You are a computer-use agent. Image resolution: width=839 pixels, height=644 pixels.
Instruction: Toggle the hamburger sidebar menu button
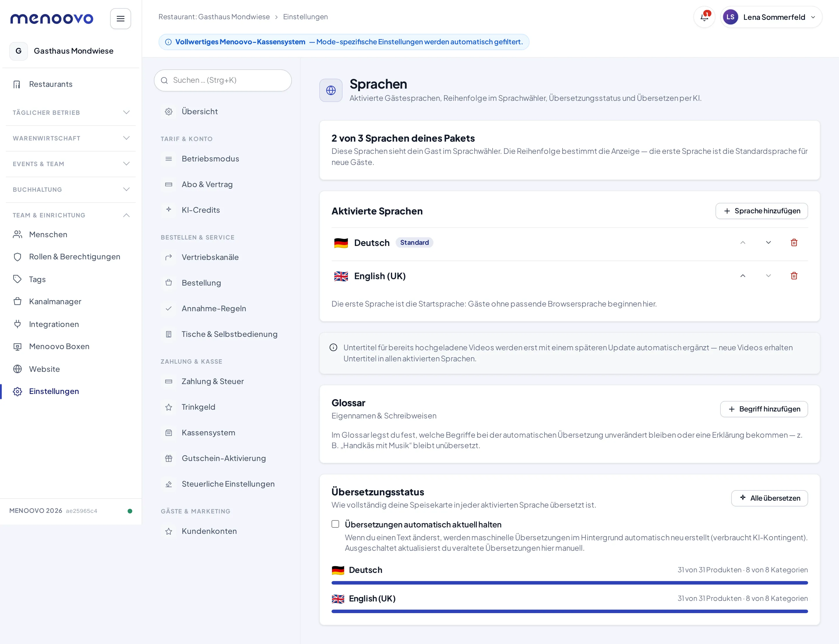coord(120,18)
